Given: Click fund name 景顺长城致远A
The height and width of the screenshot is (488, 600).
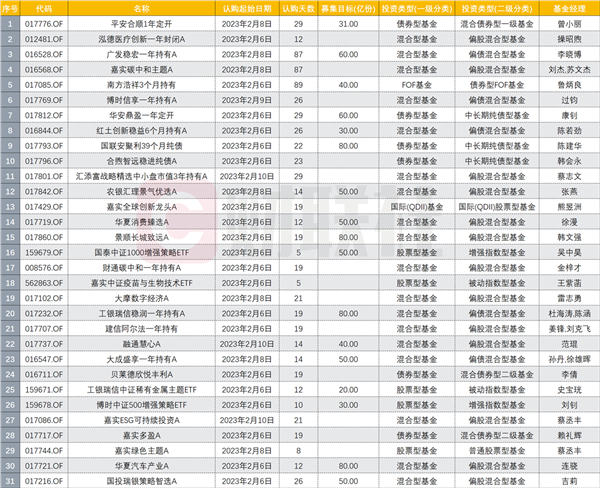Looking at the screenshot, I should pos(142,237).
